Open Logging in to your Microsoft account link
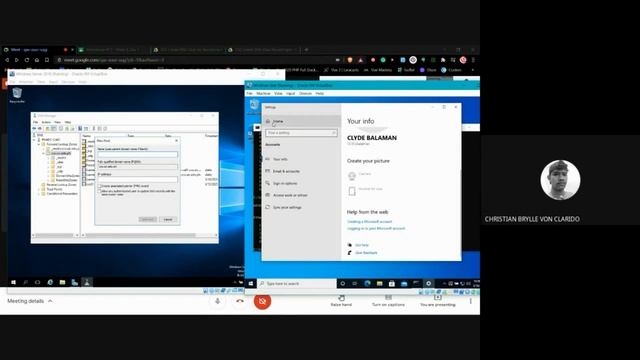 click(x=376, y=229)
